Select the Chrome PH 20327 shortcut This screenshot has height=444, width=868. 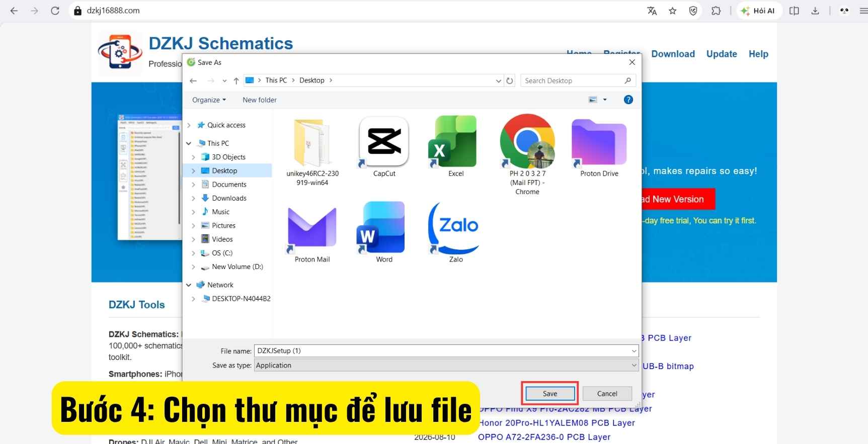pos(527,141)
